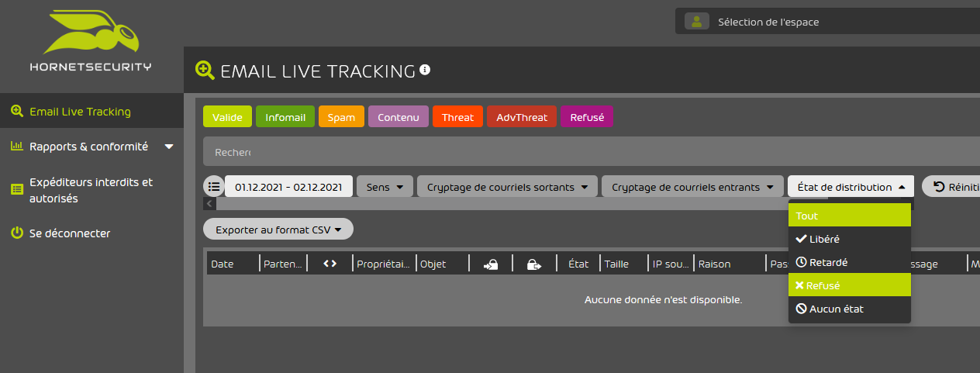Toggle the Valide filter

pyautogui.click(x=228, y=117)
